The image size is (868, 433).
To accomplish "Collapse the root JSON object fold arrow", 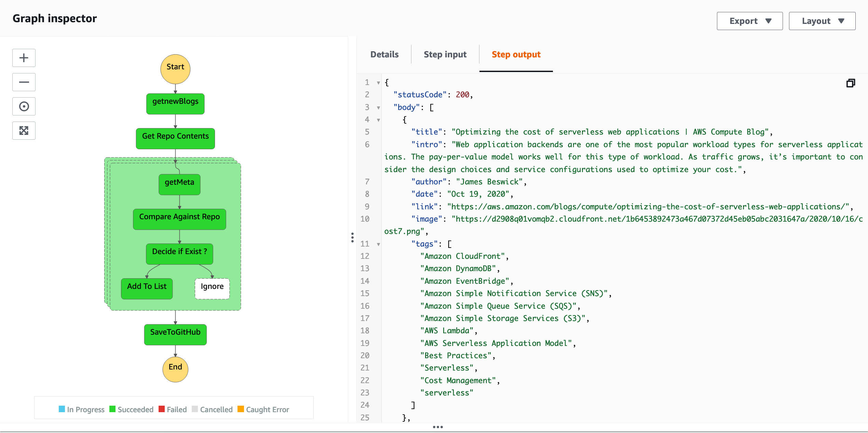I will [x=378, y=83].
